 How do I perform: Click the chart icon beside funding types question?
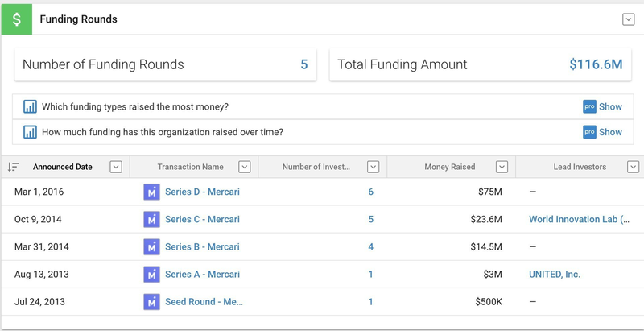[30, 106]
